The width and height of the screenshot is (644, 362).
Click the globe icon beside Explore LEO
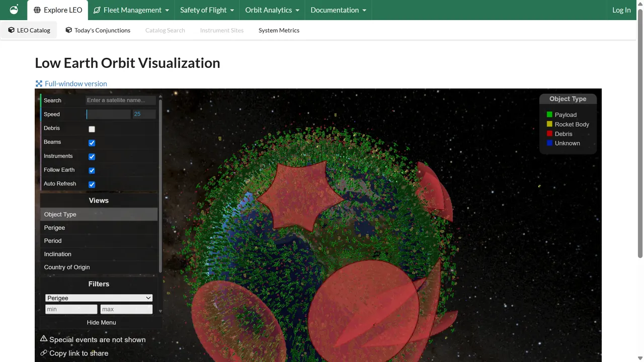pos(37,10)
